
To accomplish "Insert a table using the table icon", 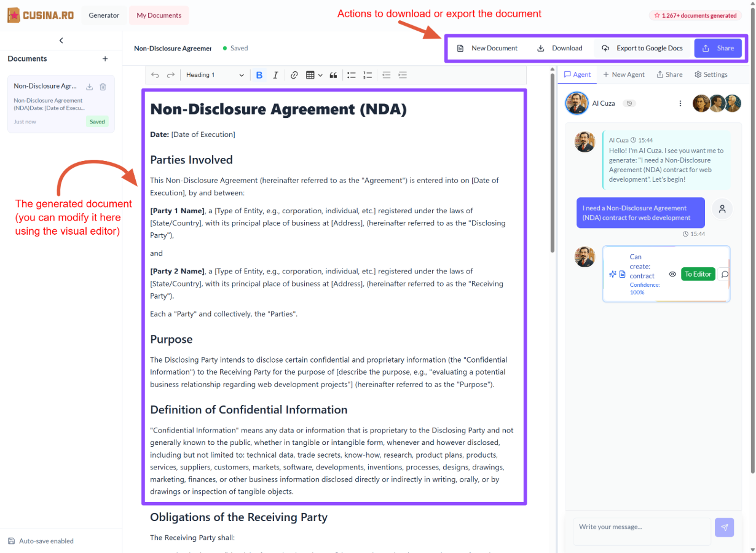I will 310,75.
